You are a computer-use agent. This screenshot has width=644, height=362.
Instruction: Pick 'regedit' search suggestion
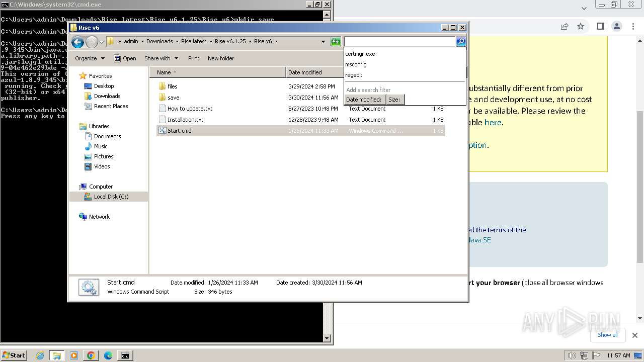coord(354,75)
